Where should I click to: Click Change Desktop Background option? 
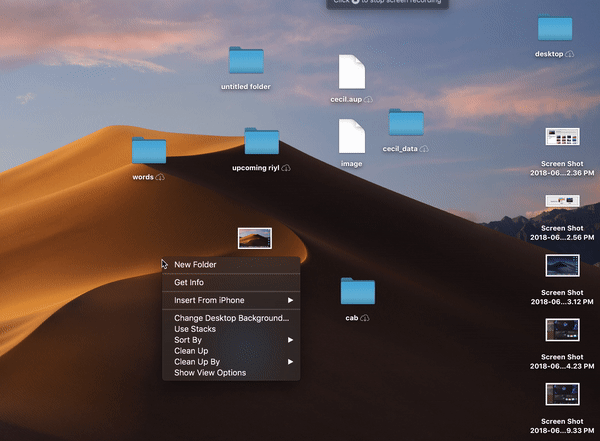click(231, 318)
